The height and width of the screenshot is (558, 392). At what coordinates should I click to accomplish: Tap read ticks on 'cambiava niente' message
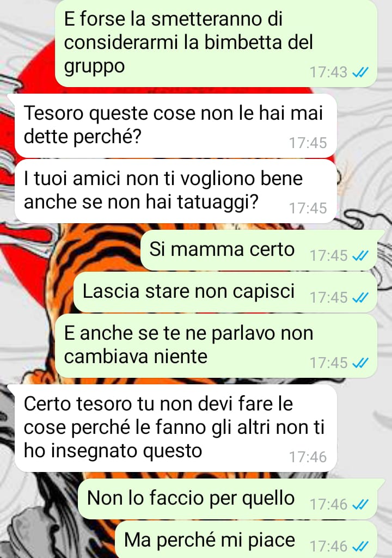tap(360, 363)
